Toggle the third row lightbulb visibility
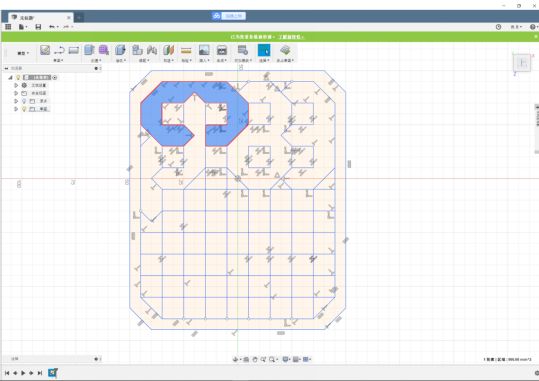 click(24, 101)
